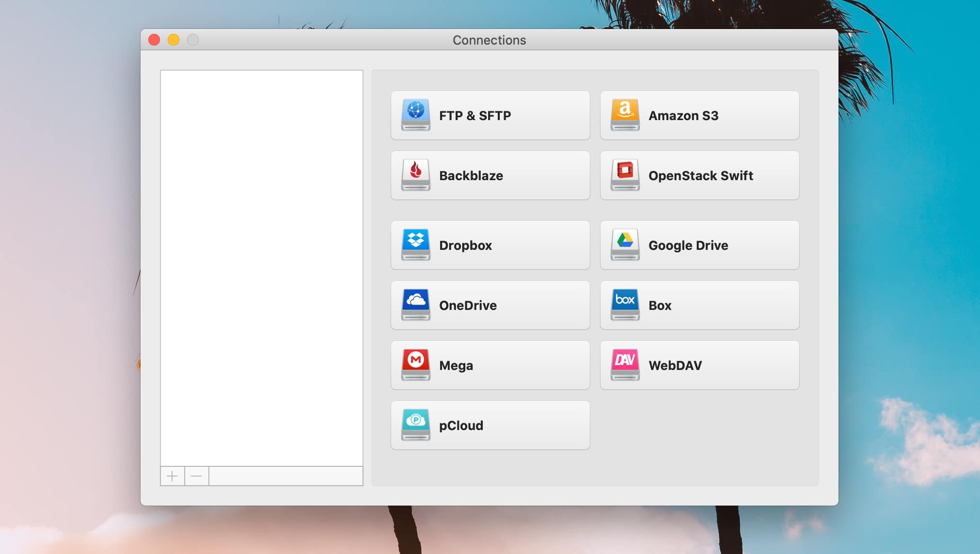980x554 pixels.
Task: Select the Backblaze flame icon
Action: click(415, 175)
